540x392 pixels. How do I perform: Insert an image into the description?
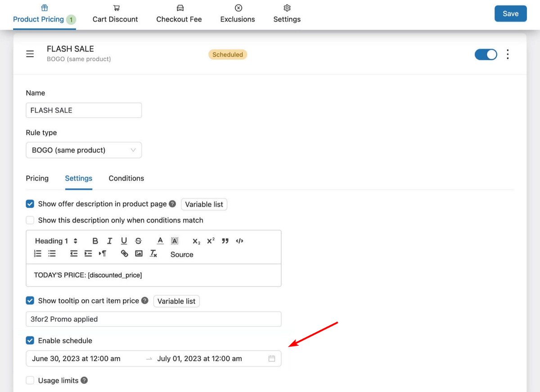pyautogui.click(x=139, y=254)
